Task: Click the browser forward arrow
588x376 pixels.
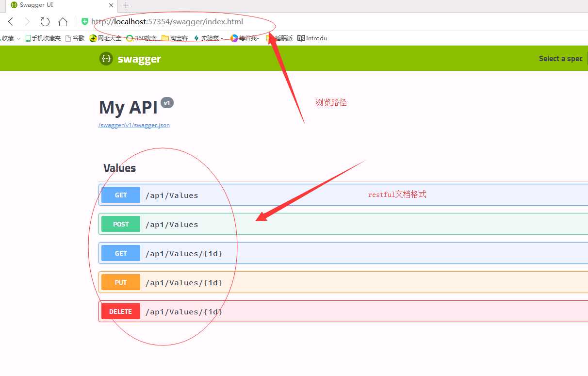Action: (27, 21)
